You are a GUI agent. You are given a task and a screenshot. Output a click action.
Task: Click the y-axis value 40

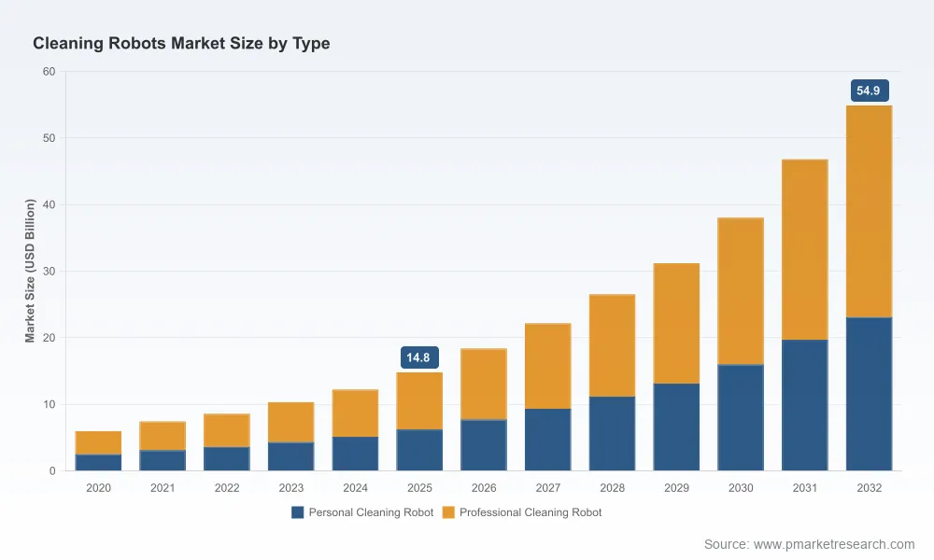click(x=49, y=204)
